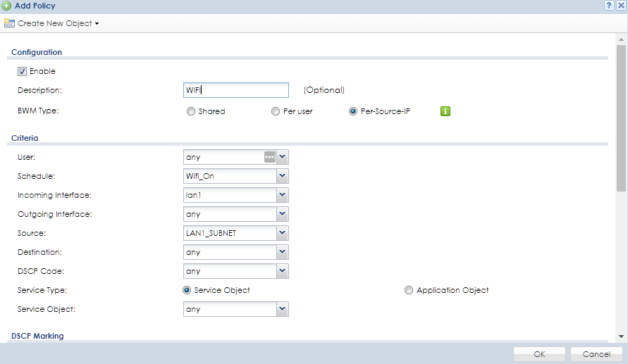Image resolution: width=628 pixels, height=364 pixels.
Task: Open the help question mark icon
Action: [x=608, y=6]
